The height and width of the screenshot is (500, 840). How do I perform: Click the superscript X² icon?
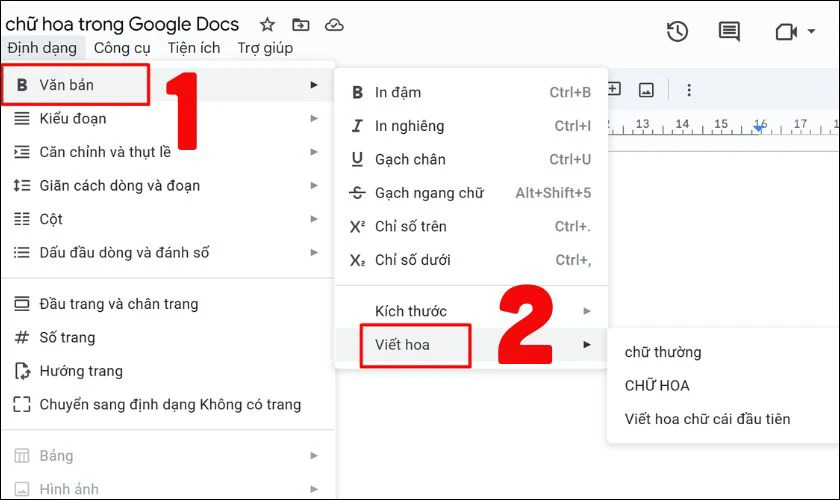357,227
